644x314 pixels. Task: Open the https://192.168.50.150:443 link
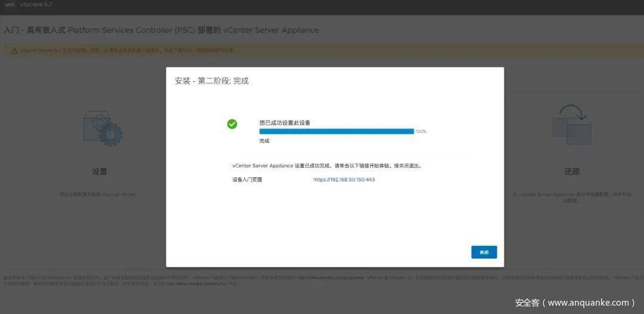pos(344,180)
